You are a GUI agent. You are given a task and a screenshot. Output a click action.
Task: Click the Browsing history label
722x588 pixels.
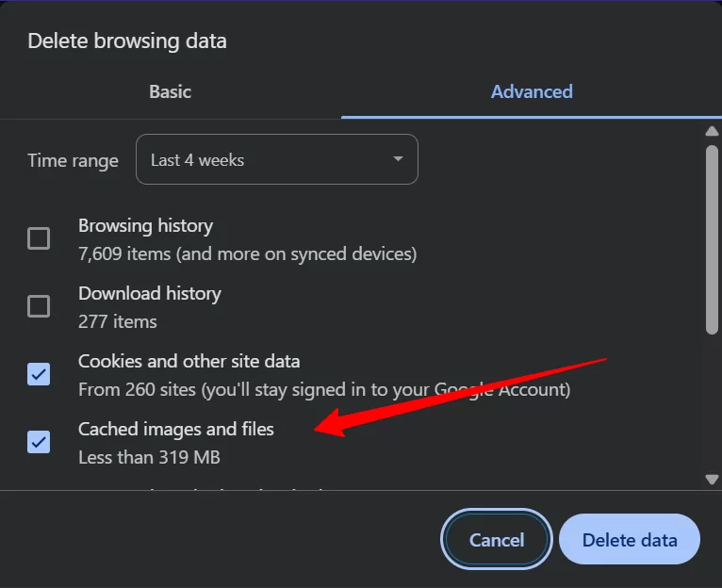(x=145, y=225)
